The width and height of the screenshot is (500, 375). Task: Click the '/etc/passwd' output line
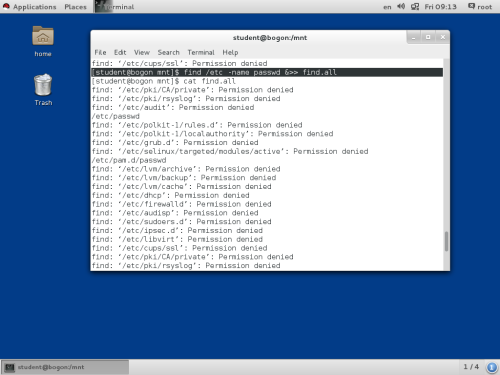tap(116, 116)
